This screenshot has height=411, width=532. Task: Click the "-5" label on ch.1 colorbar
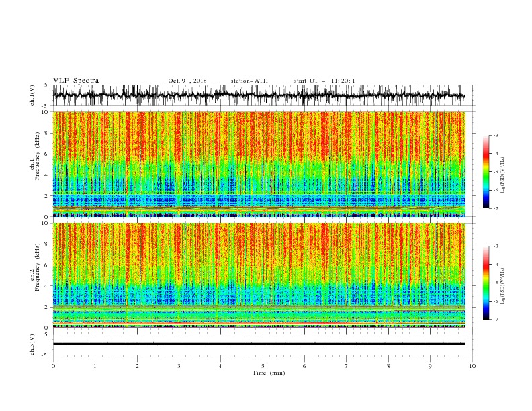coord(495,172)
